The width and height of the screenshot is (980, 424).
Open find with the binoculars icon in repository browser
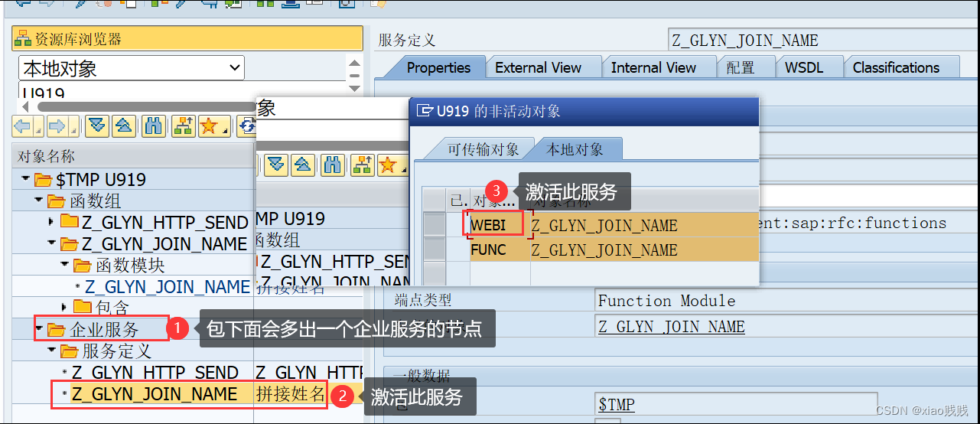click(x=154, y=126)
